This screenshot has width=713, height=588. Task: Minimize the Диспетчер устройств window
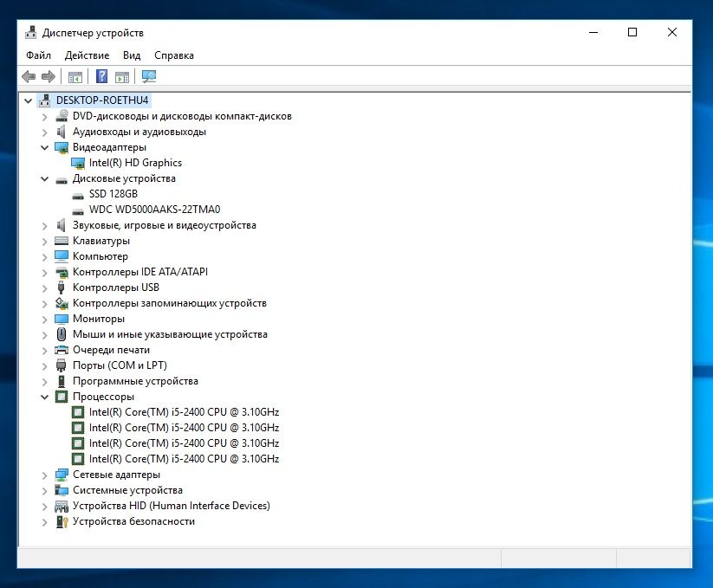click(593, 32)
